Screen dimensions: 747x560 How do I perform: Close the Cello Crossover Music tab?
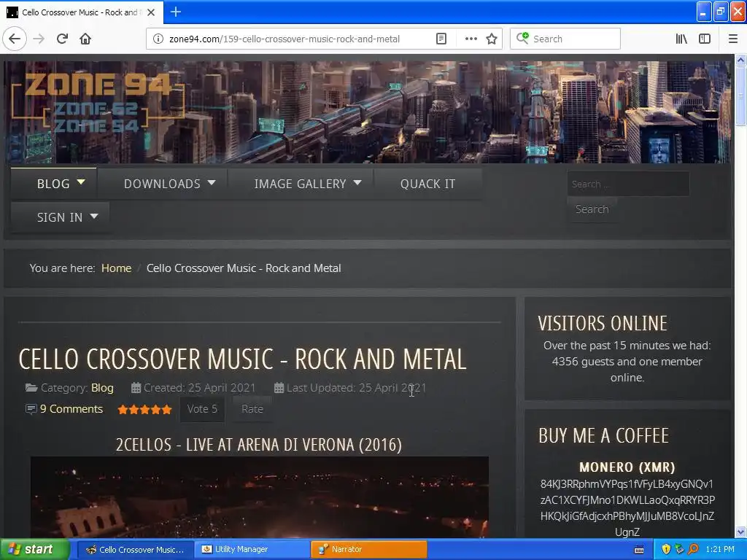click(151, 12)
